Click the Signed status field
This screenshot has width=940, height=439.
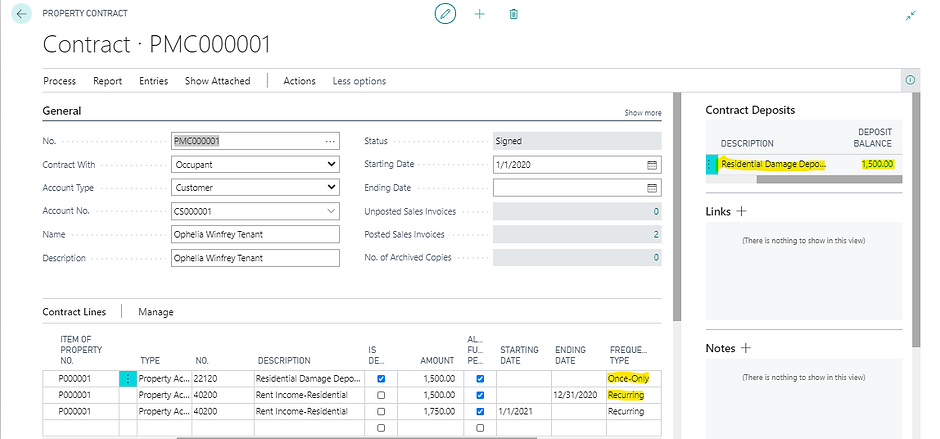(x=577, y=141)
